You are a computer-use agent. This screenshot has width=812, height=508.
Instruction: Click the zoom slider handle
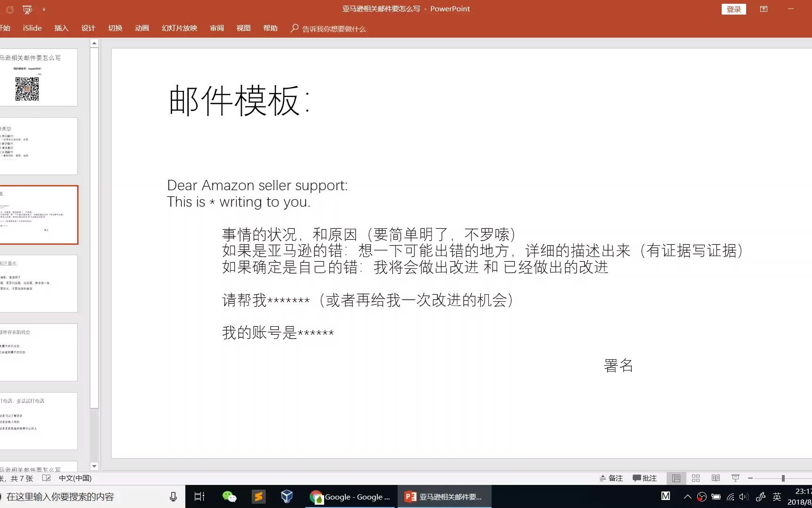pos(783,478)
